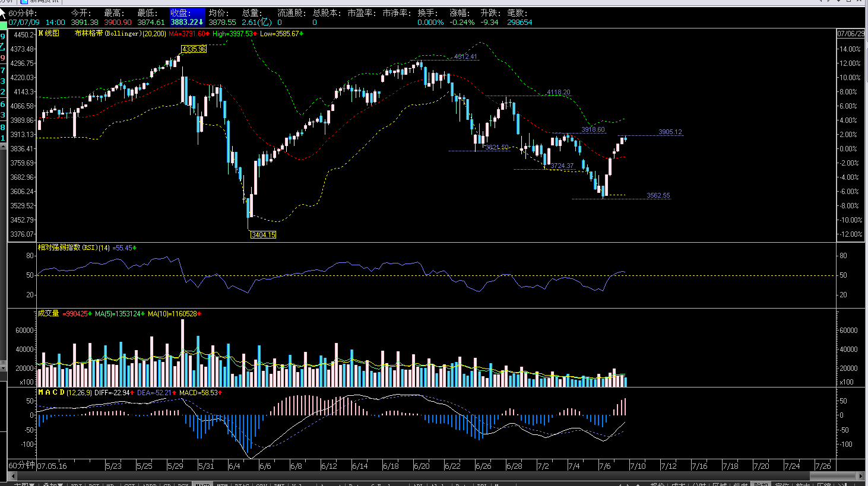Image resolution: width=868 pixels, height=486 pixels.
Task: Click the 最高 value 3900.90
Action: tap(118, 23)
